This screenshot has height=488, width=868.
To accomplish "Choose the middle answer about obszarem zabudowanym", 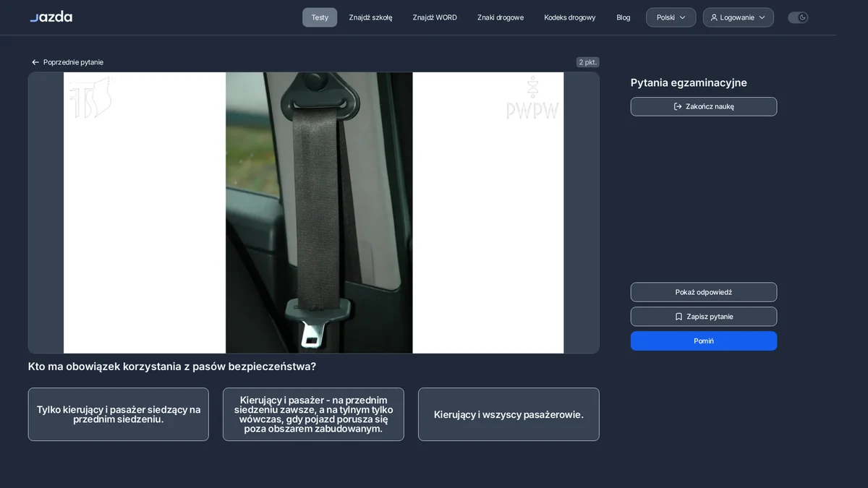I will coord(313,414).
